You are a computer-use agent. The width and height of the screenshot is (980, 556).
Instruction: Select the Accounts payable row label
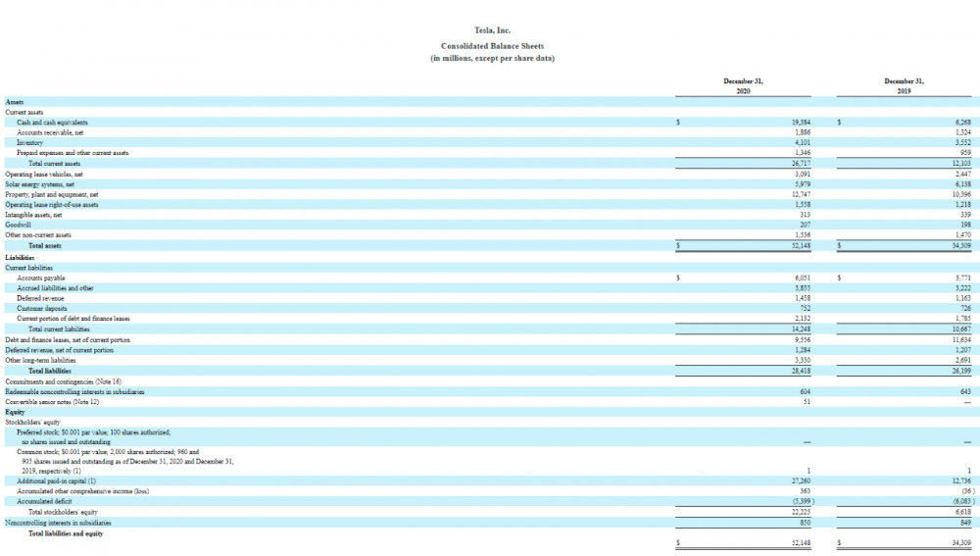coord(41,278)
